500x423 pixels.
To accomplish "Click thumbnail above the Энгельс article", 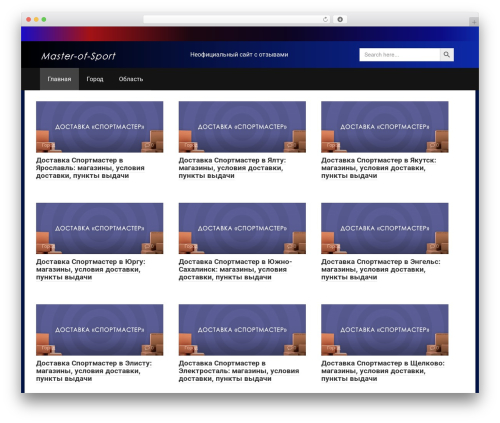I will point(385,228).
